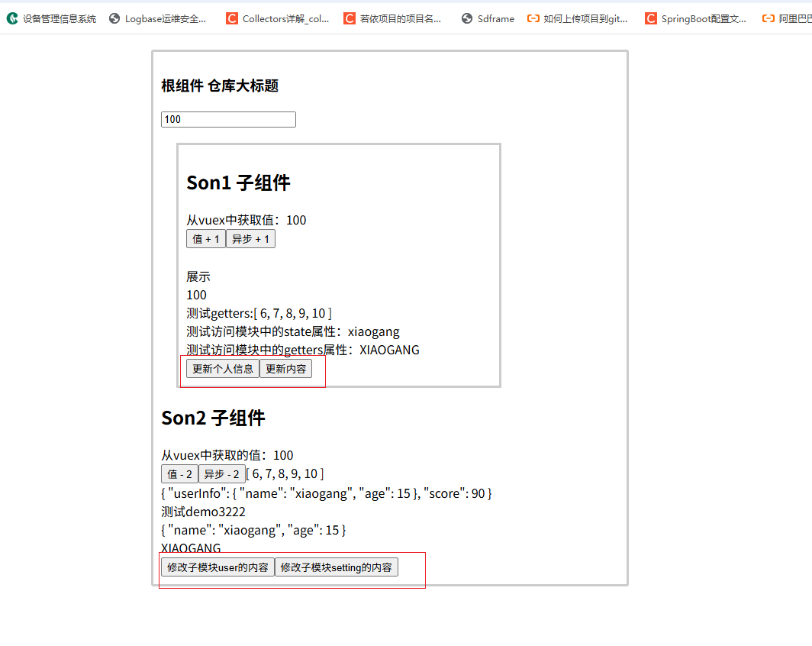Click the 更新个人信息 button

[223, 369]
